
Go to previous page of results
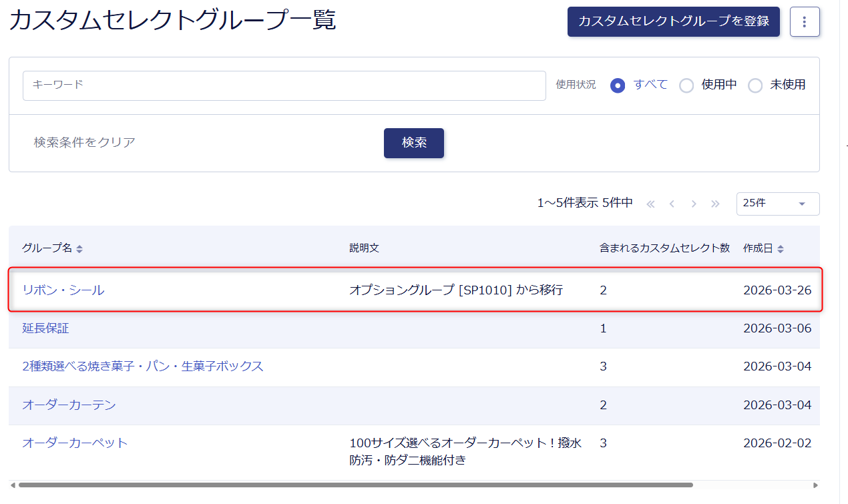(672, 204)
